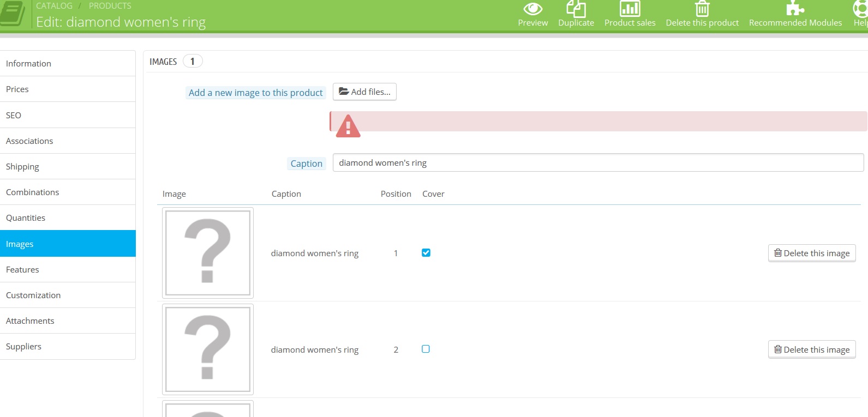The width and height of the screenshot is (868, 417).
Task: Click PRODUCTS breadcrumb link
Action: 110,5
